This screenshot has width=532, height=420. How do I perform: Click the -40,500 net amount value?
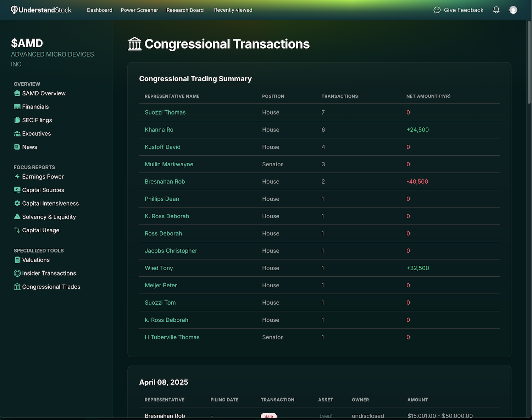pos(417,182)
